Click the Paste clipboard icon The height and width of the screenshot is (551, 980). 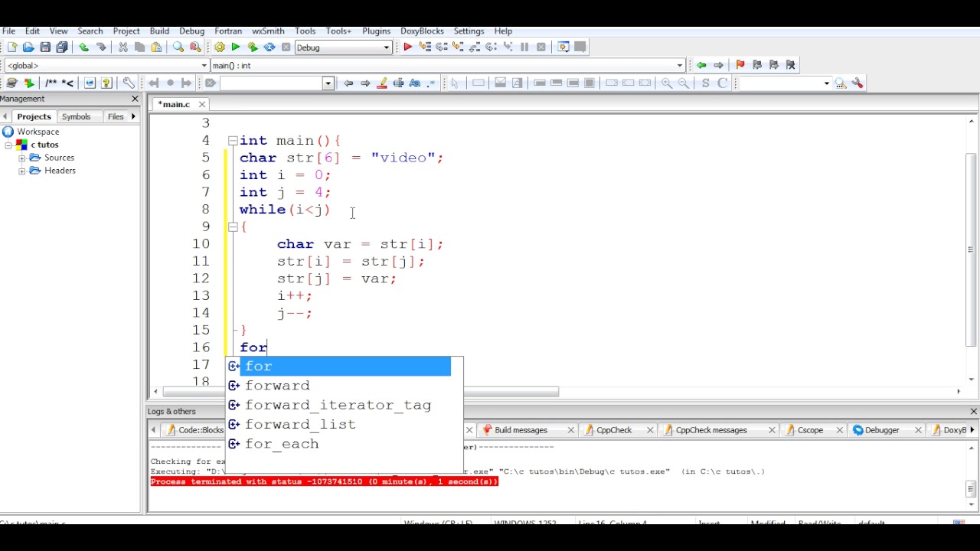point(156,47)
